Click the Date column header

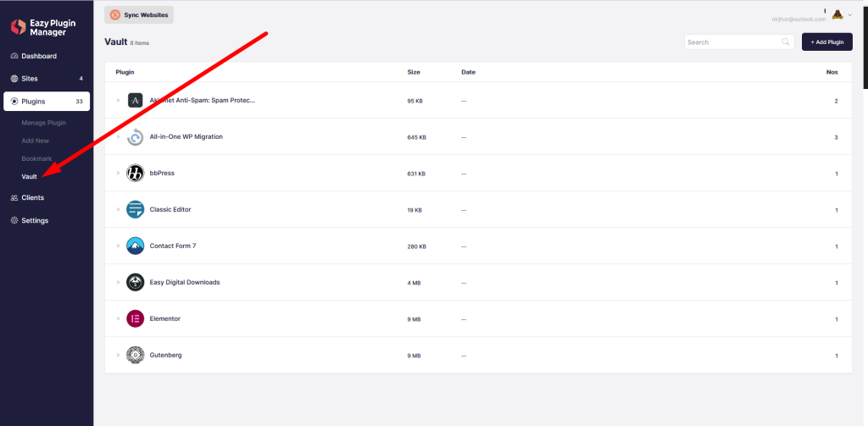468,72
